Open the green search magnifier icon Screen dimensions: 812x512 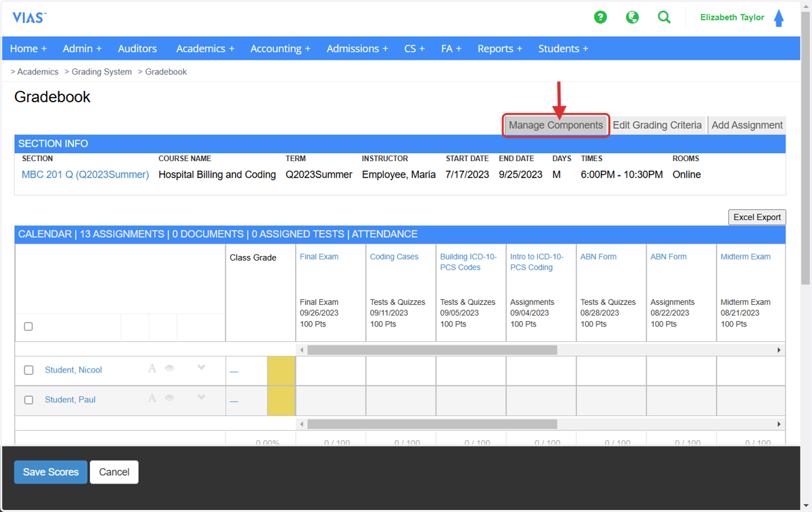664,18
